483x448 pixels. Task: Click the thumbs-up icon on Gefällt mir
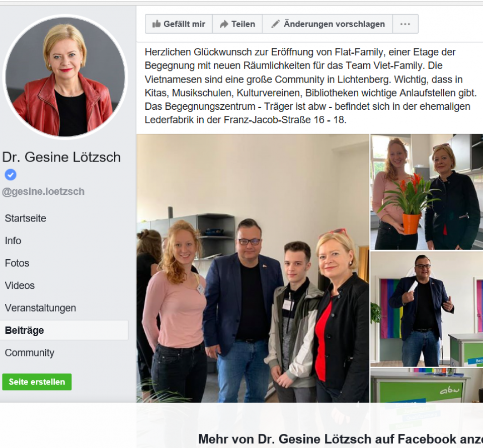pos(156,24)
